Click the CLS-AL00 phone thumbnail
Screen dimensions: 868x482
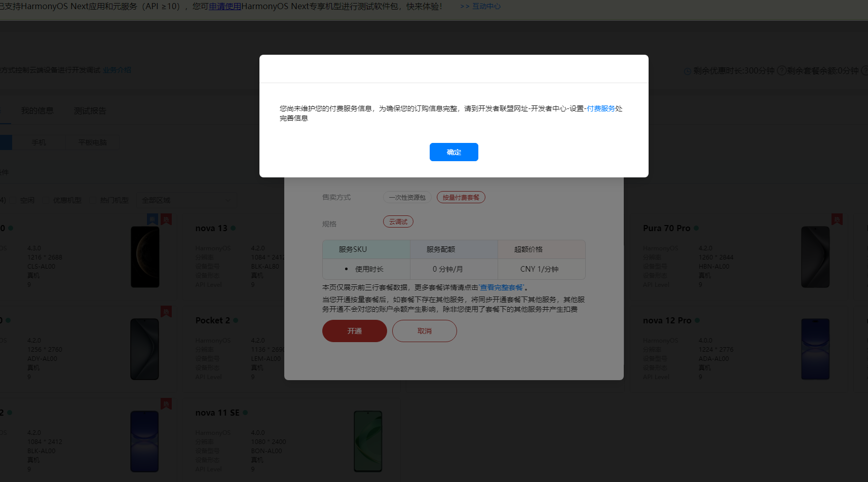click(145, 257)
